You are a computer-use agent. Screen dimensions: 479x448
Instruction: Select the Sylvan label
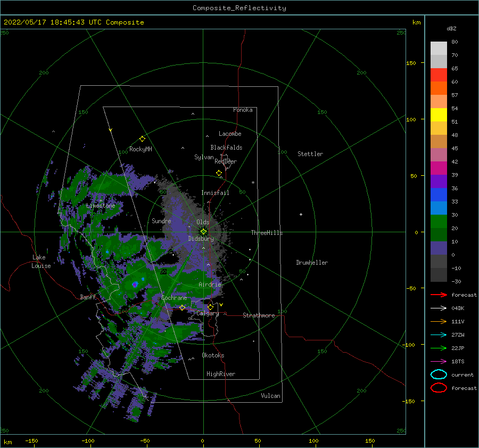tap(204, 157)
